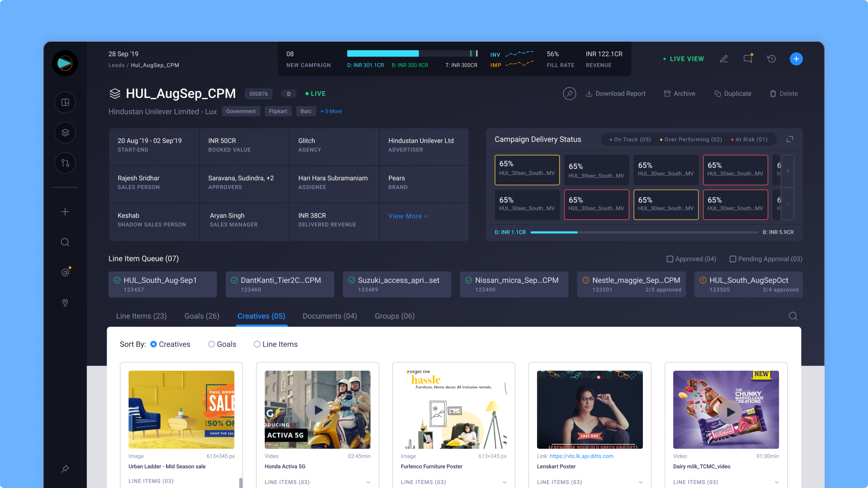The width and height of the screenshot is (868, 488).
Task: Toggle LIVE VIEW mode
Action: (x=684, y=59)
